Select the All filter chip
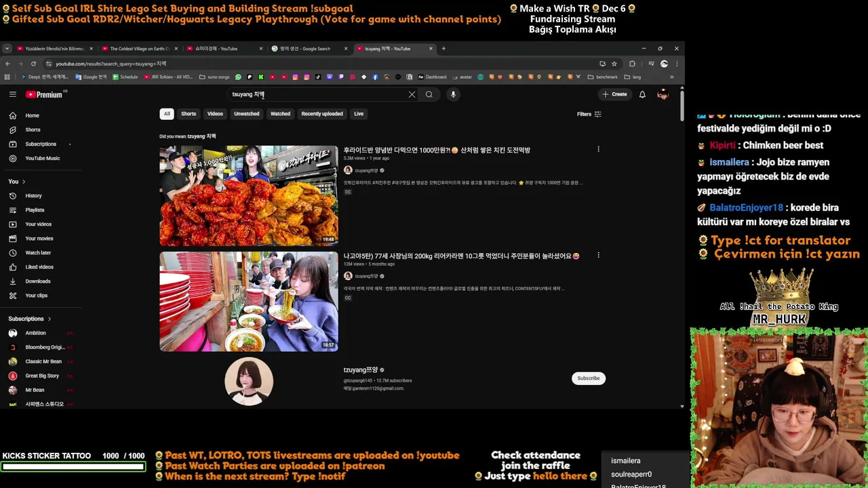The width and height of the screenshot is (868, 488). [167, 114]
